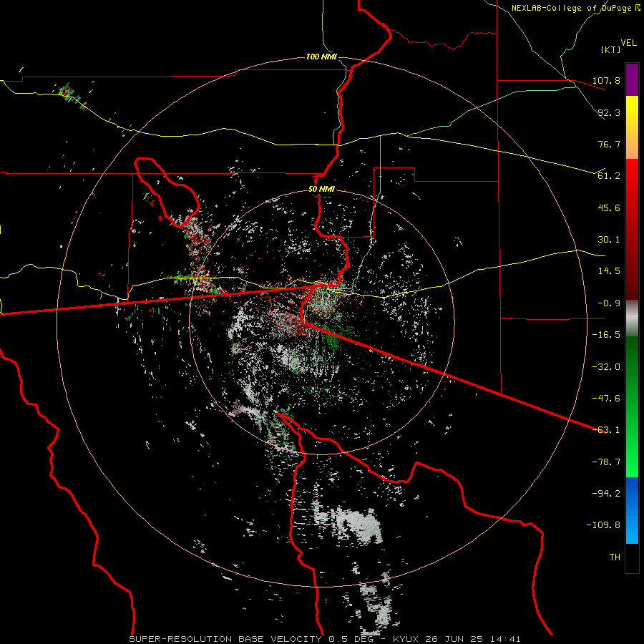The height and width of the screenshot is (644, 644).
Task: Pick the gray colorbar segment near zero velocity
Action: pyautogui.click(x=632, y=318)
